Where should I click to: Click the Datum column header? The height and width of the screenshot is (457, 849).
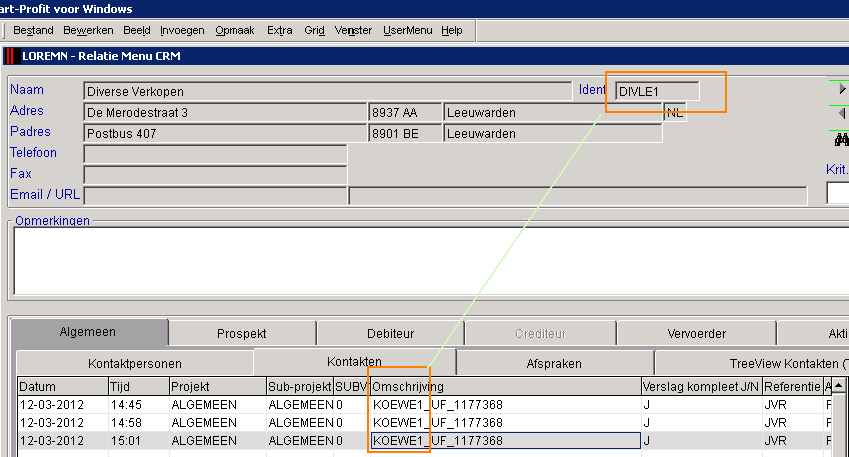(x=63, y=387)
